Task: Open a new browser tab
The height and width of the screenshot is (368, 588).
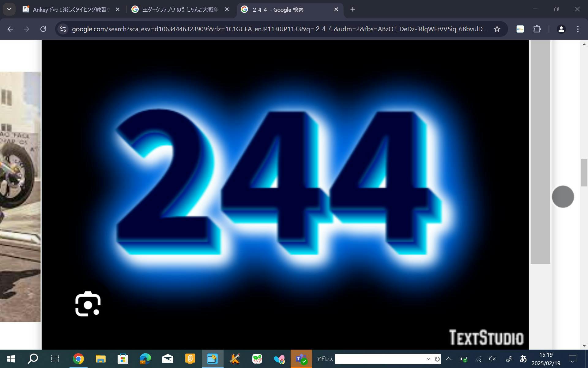Action: tap(352, 10)
